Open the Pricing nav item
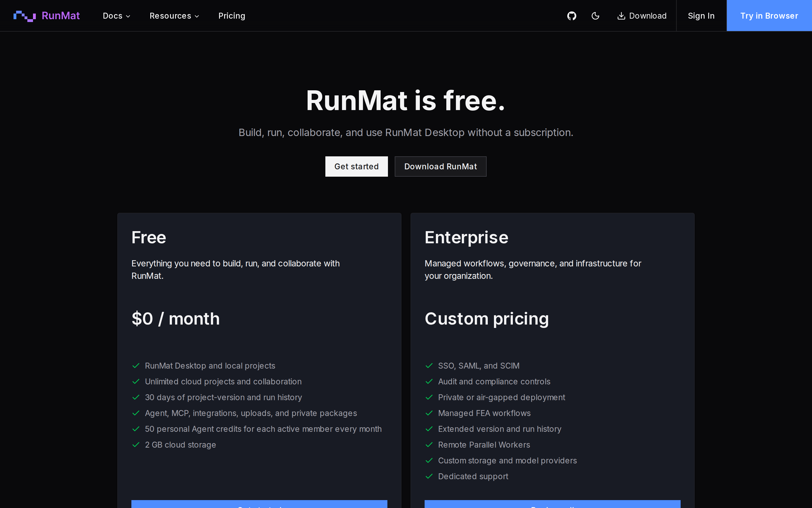Screen dimensions: 812x508 click(231, 16)
